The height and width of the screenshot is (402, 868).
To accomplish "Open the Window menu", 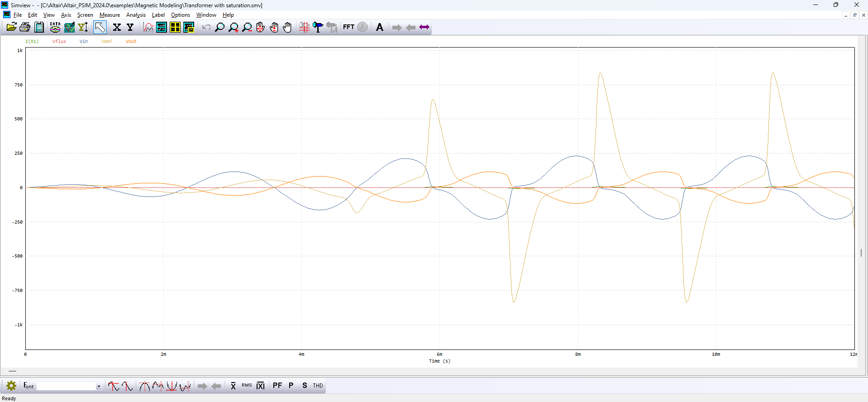I will click(x=206, y=15).
